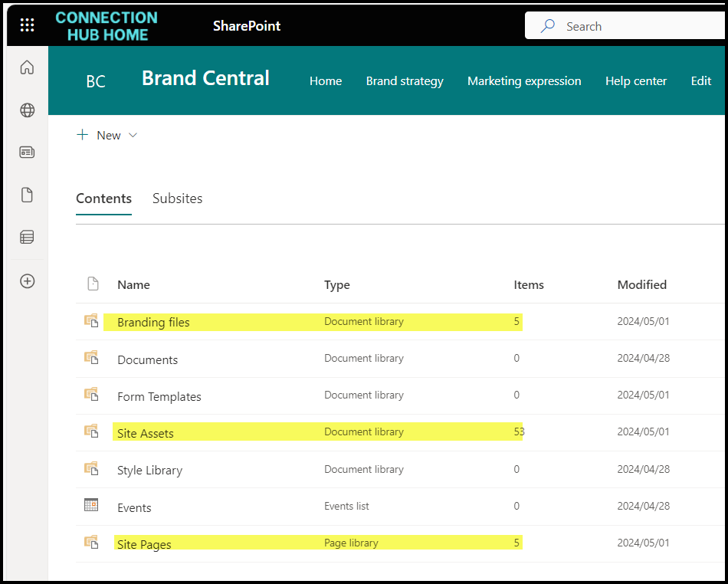Select the Home icon in left sidebar
This screenshot has width=728, height=584.
coord(27,67)
